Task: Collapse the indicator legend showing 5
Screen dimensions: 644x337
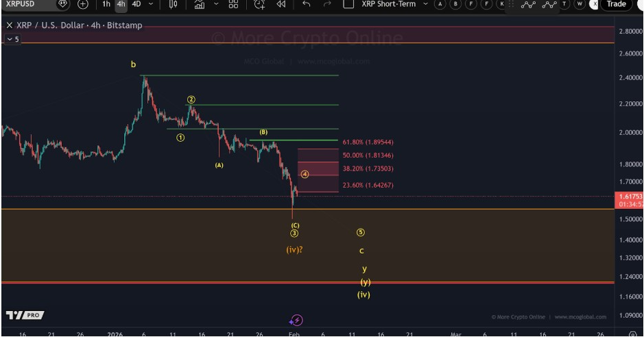Action: [x=12, y=39]
